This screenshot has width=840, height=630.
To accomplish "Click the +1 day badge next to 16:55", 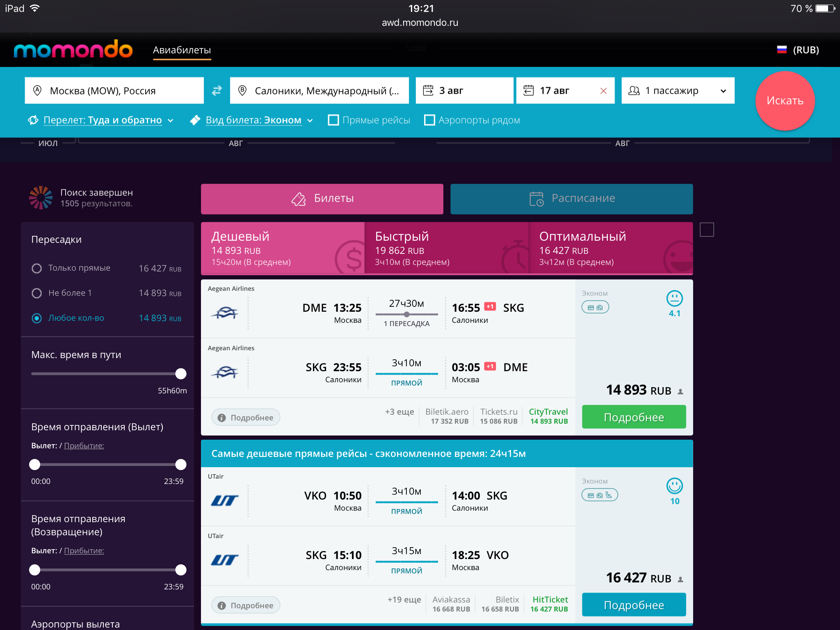I will (x=490, y=306).
